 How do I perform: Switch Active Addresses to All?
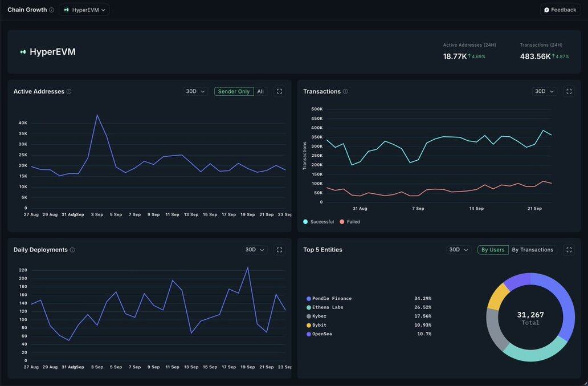click(260, 92)
